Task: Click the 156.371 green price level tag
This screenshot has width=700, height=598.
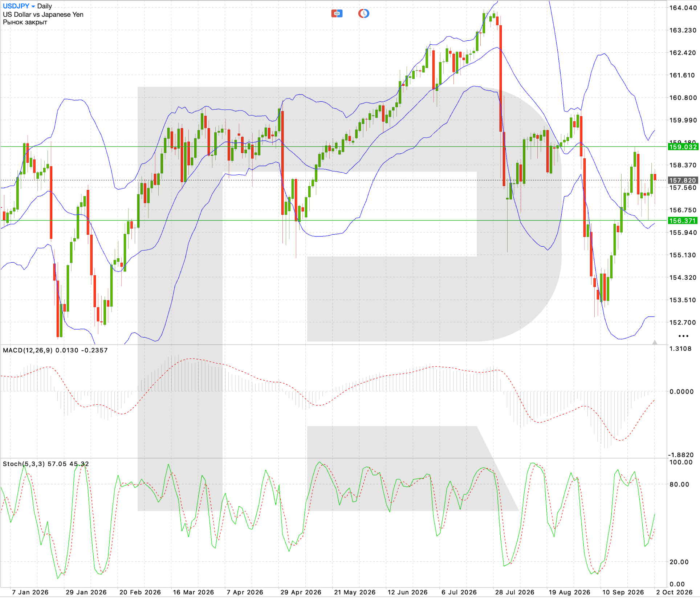Action: tap(683, 221)
